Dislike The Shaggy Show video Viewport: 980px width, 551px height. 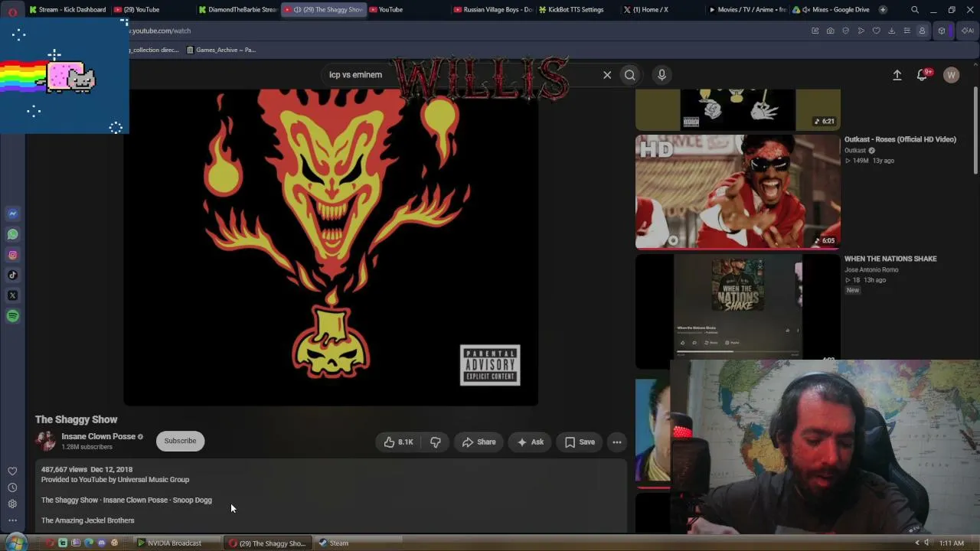[x=435, y=442]
